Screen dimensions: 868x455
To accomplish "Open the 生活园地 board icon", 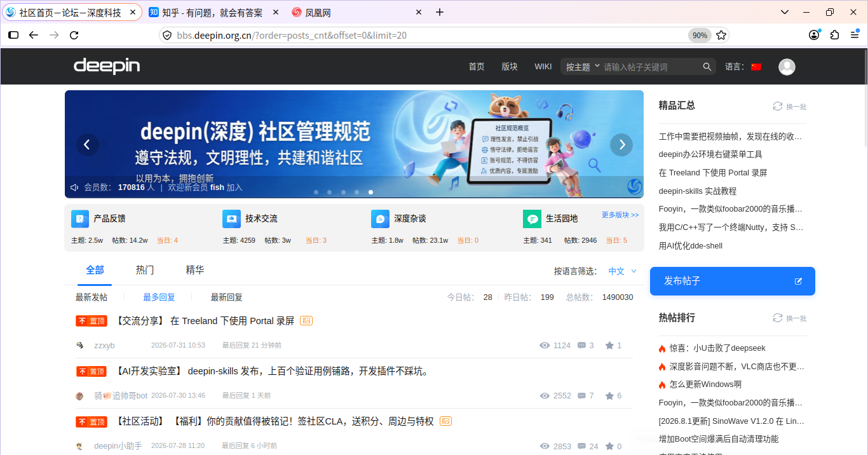I will 532,219.
